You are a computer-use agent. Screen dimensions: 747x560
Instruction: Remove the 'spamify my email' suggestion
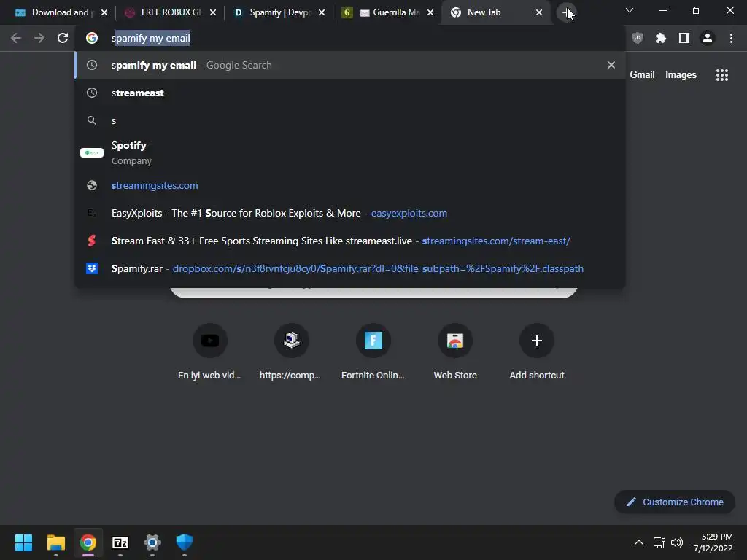pos(611,65)
